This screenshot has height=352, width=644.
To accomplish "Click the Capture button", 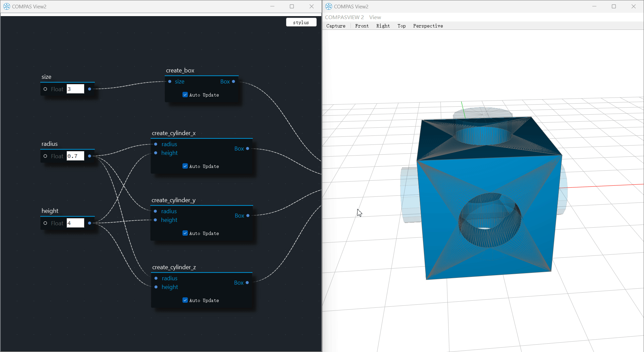I will pyautogui.click(x=335, y=26).
